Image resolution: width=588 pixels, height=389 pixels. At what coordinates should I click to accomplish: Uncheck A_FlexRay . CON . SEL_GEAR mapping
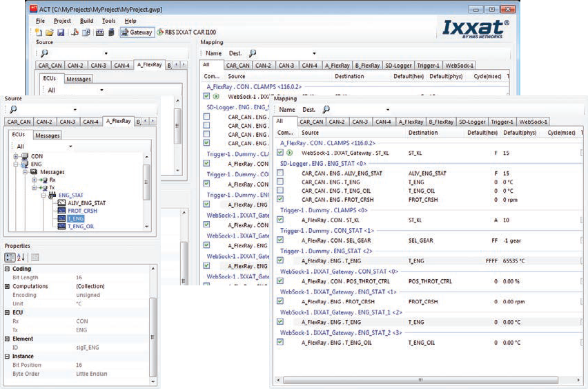point(280,240)
